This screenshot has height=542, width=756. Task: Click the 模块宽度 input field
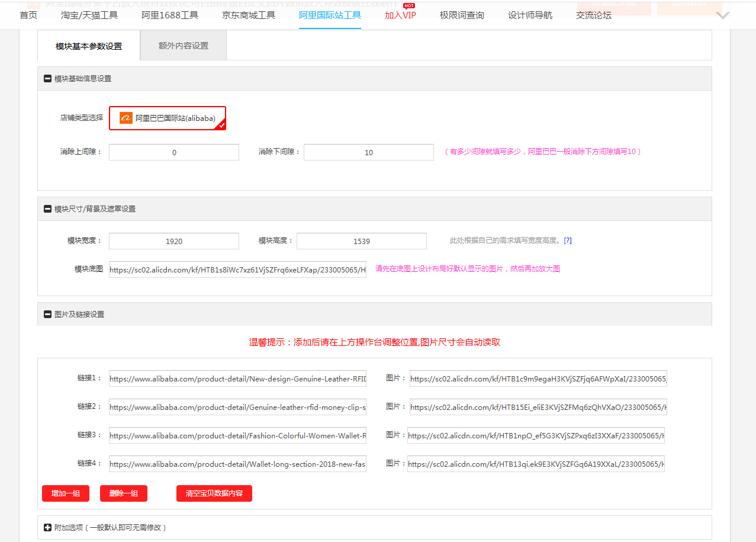click(x=174, y=241)
